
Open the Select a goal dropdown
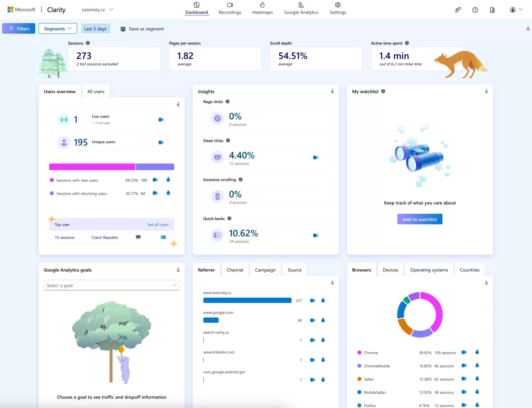tap(112, 285)
